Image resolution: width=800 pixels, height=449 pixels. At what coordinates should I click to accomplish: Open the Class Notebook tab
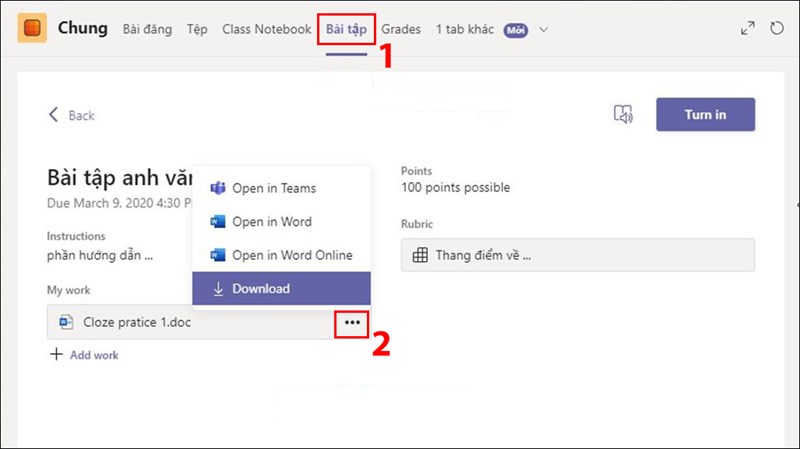click(x=266, y=29)
